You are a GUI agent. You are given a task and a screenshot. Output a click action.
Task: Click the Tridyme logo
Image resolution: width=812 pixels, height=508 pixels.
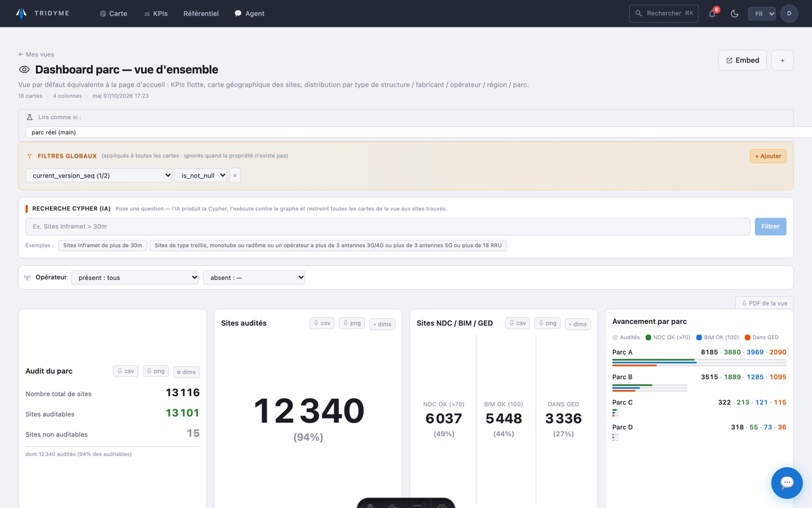[42, 13]
